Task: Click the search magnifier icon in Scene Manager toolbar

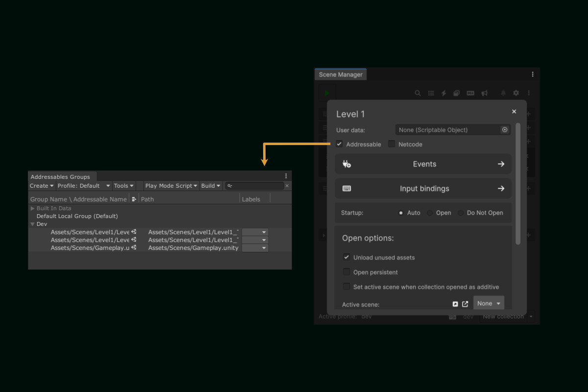Action: [x=418, y=93]
